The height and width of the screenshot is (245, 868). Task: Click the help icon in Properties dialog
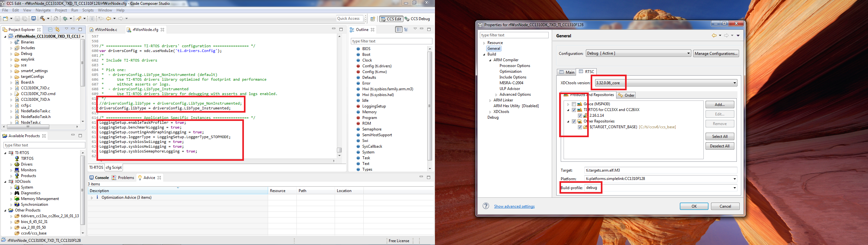point(486,206)
